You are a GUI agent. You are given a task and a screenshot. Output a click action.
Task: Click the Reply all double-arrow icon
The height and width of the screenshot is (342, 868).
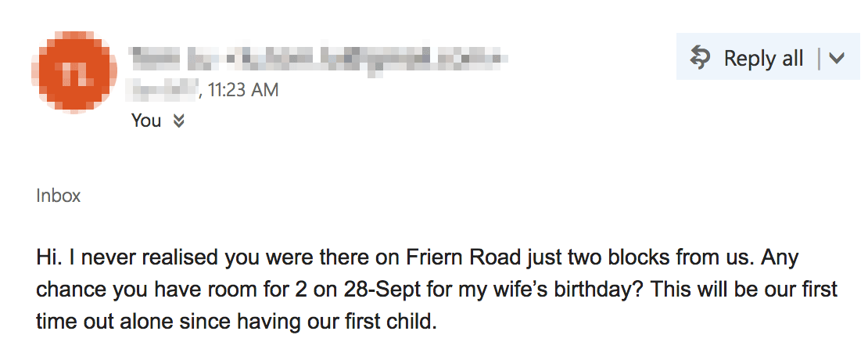701,58
